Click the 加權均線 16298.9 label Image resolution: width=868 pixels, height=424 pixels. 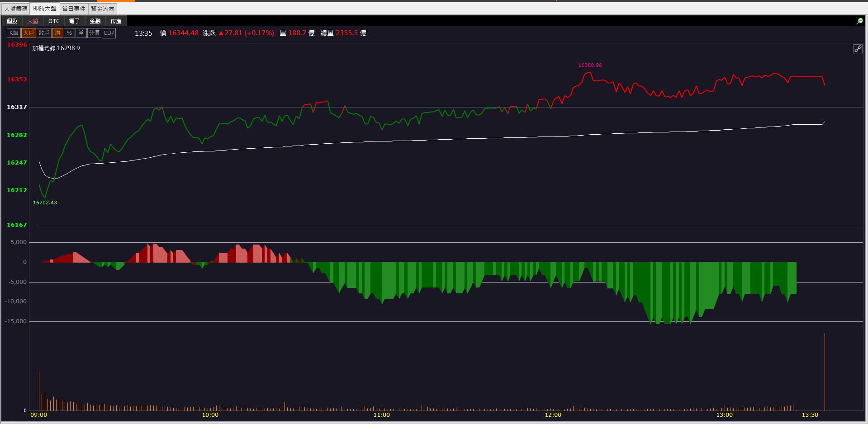(x=56, y=48)
